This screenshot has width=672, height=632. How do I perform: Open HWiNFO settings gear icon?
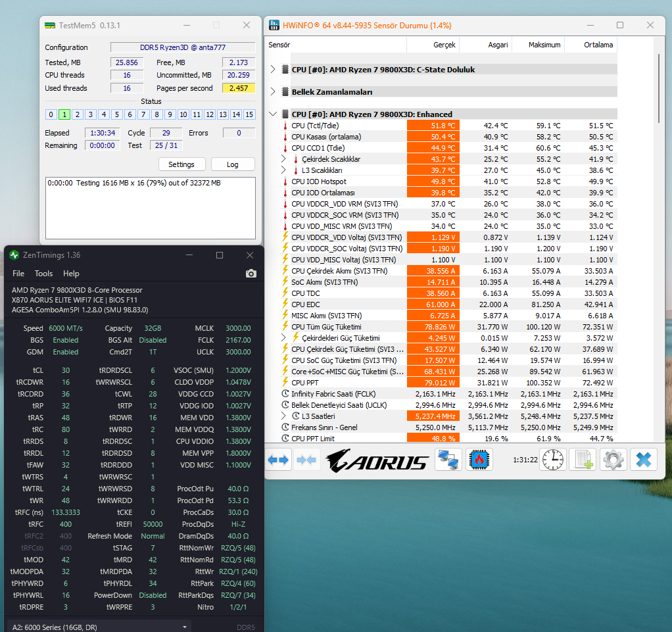pos(613,460)
